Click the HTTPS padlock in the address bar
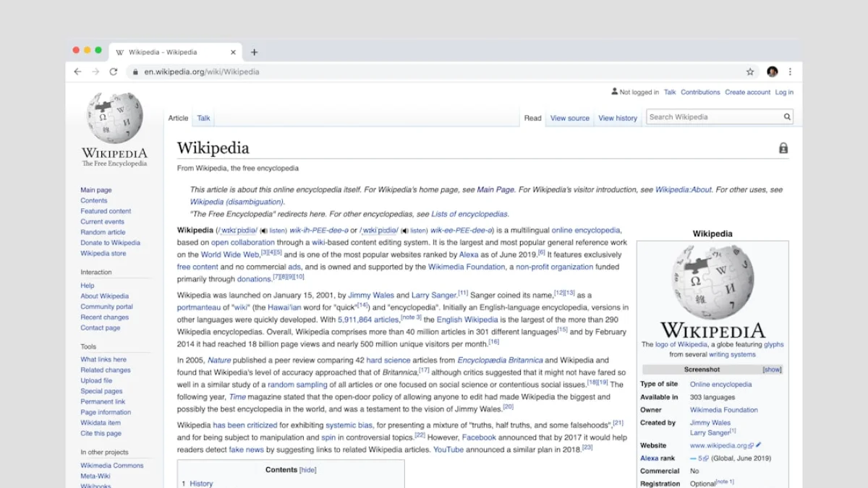This screenshot has width=868, height=488. click(x=135, y=72)
